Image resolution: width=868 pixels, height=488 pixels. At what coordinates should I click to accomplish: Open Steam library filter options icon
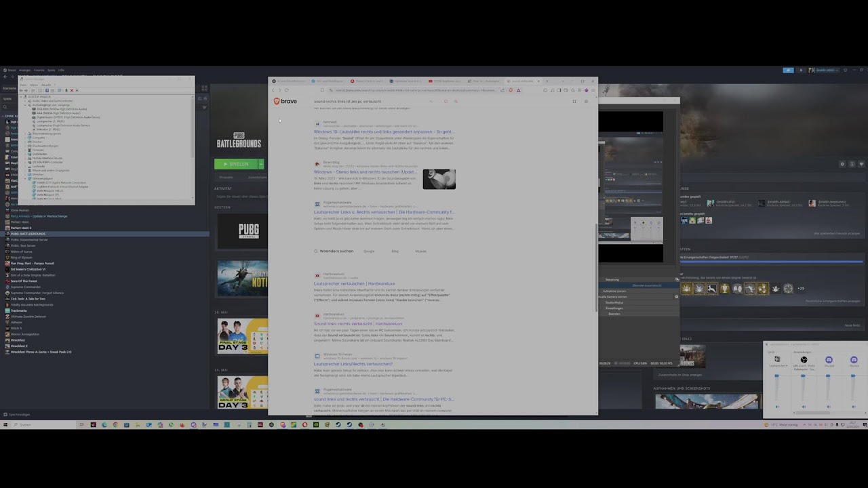(204, 107)
